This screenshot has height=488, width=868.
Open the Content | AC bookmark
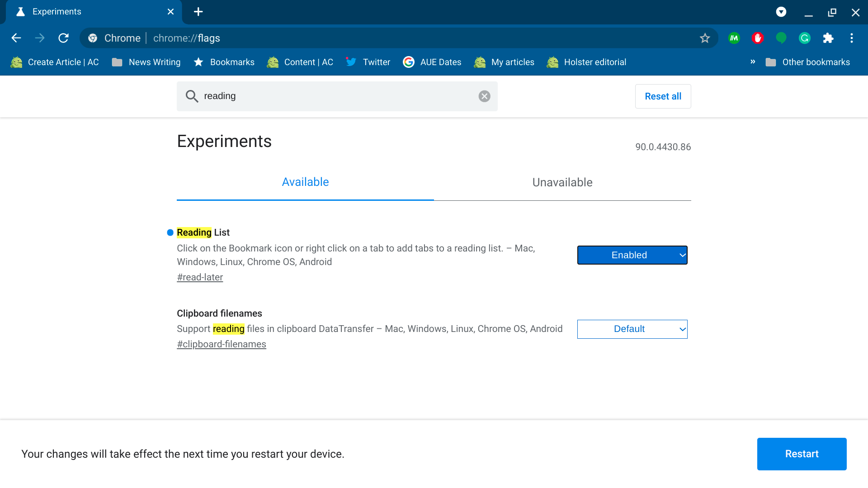tap(300, 62)
